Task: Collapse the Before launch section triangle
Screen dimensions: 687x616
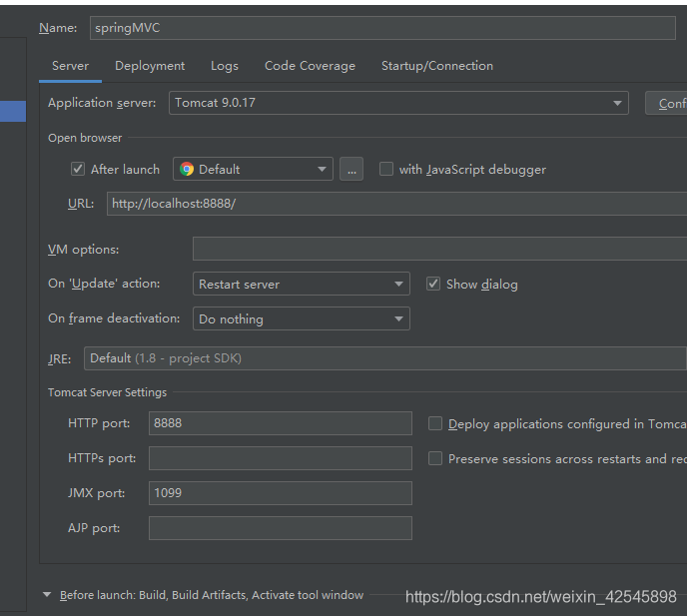Action: [x=47, y=595]
